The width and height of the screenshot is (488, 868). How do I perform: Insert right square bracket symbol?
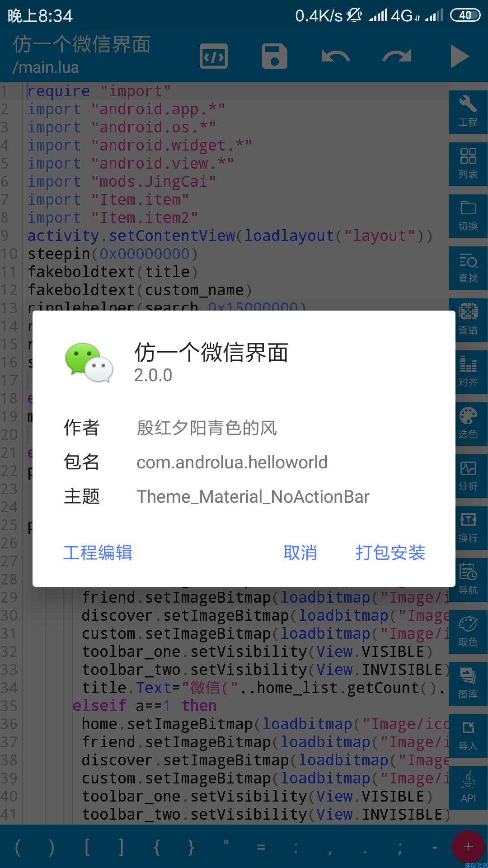tap(121, 847)
